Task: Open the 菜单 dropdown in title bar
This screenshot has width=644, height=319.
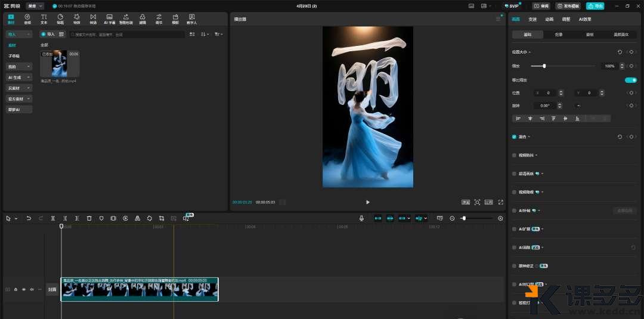Action: (35, 6)
